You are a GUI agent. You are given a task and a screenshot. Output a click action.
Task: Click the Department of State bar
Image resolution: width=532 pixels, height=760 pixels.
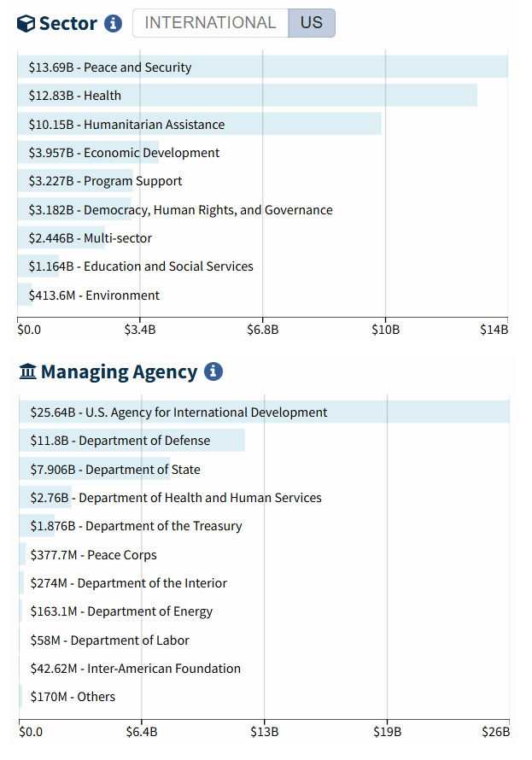point(115,470)
